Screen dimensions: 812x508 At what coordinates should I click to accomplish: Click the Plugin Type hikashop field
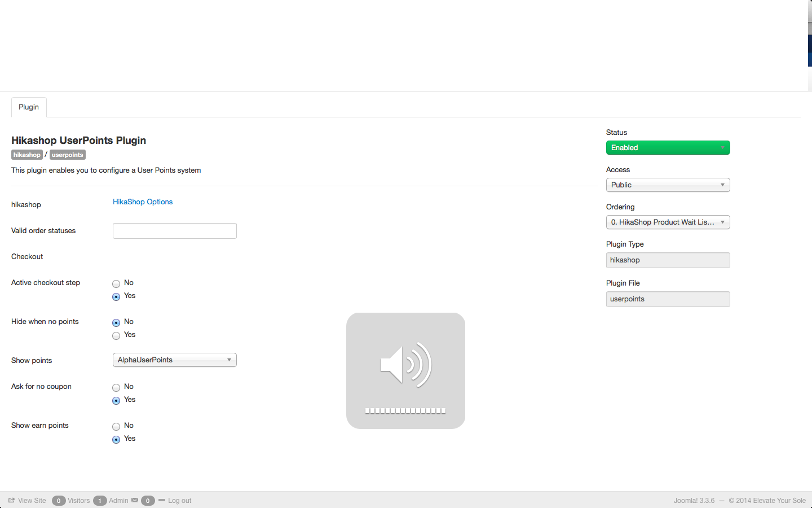668,260
